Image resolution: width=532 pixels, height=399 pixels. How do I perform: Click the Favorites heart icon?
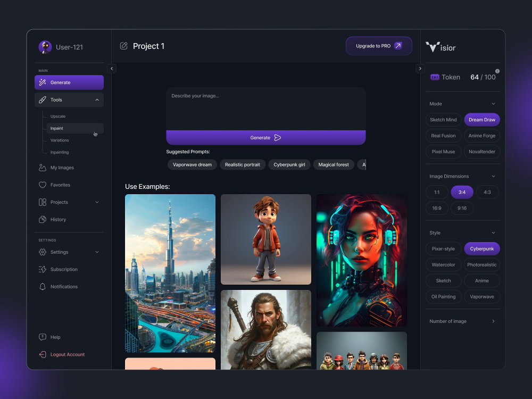click(43, 185)
